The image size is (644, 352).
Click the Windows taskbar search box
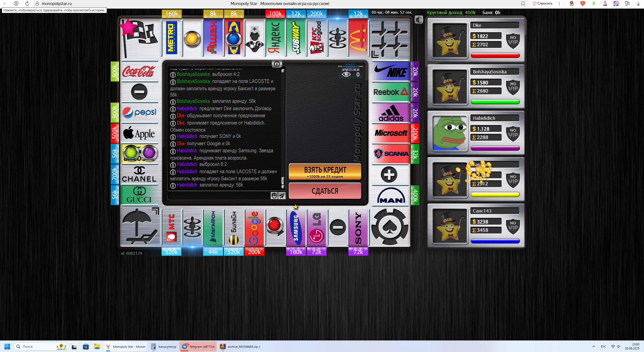41,346
